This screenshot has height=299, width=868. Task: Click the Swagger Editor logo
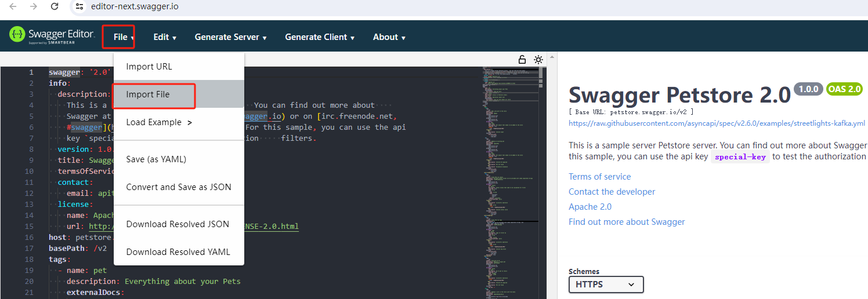click(52, 36)
